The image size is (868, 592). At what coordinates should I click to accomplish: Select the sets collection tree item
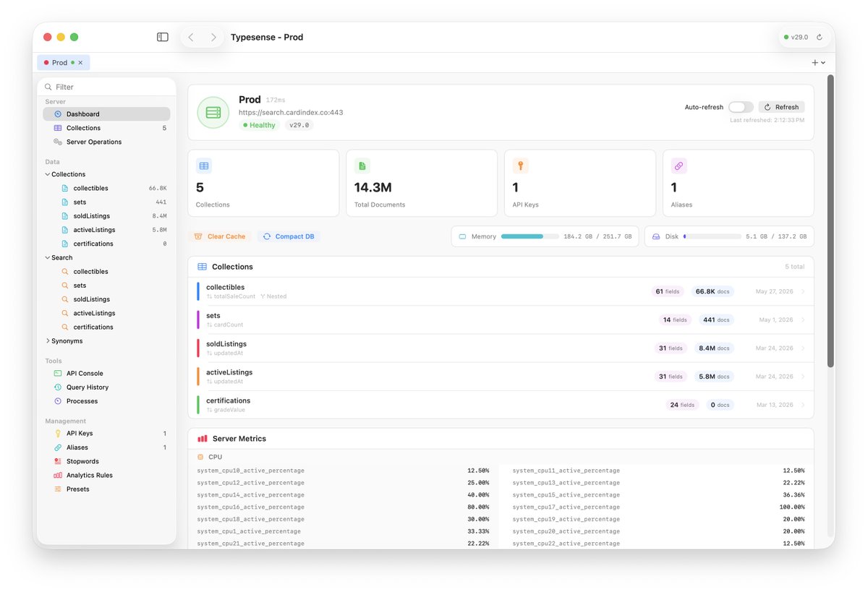106,202
